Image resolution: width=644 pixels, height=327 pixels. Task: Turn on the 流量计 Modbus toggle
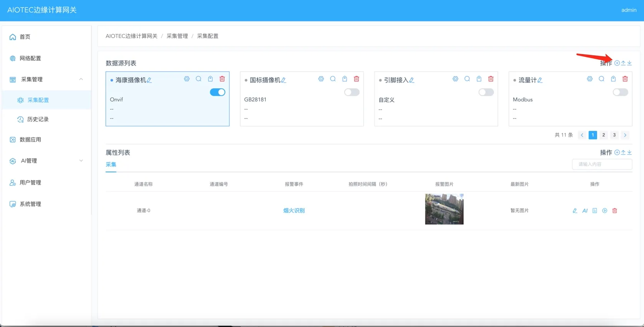coord(620,92)
